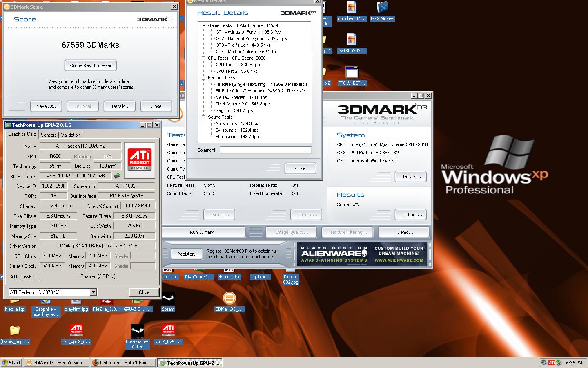The image size is (588, 368).
Task: Select the GT4 - Mother Nature row
Action: tap(247, 52)
